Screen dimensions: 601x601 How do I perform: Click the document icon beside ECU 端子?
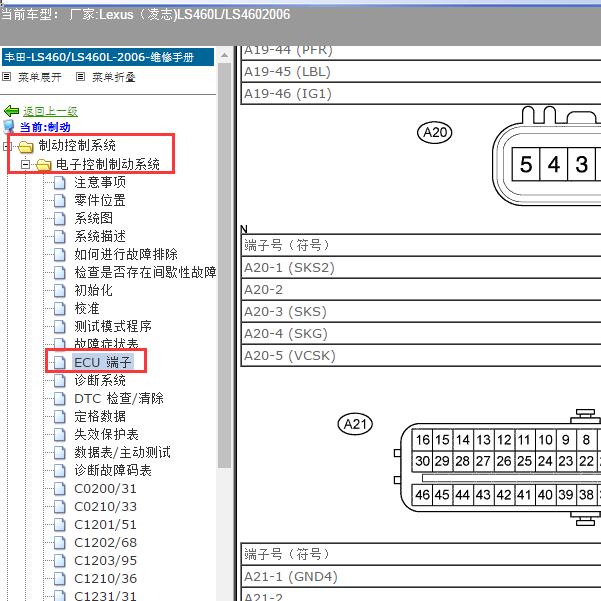tap(59, 363)
